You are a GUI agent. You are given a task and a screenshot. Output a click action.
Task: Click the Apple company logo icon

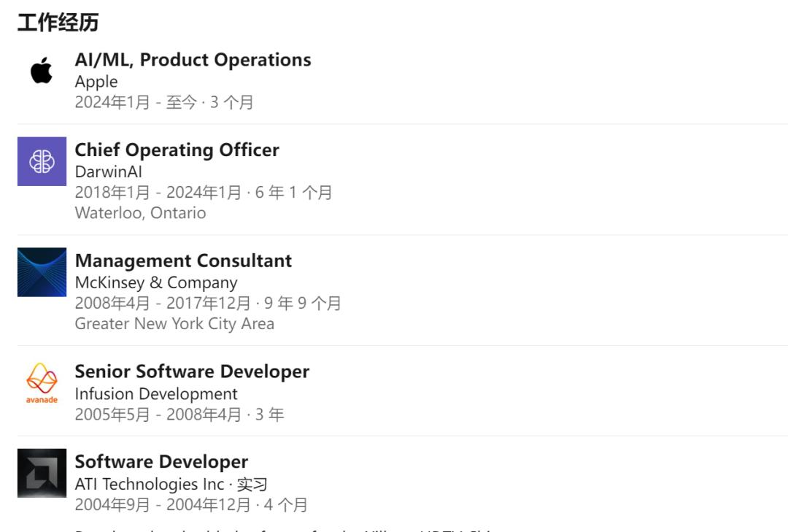tap(42, 71)
